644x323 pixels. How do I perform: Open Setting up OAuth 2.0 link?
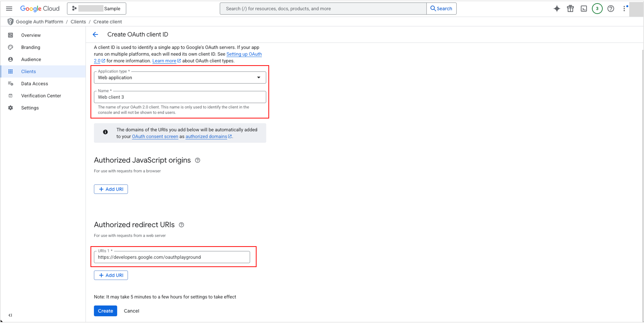pos(244,54)
